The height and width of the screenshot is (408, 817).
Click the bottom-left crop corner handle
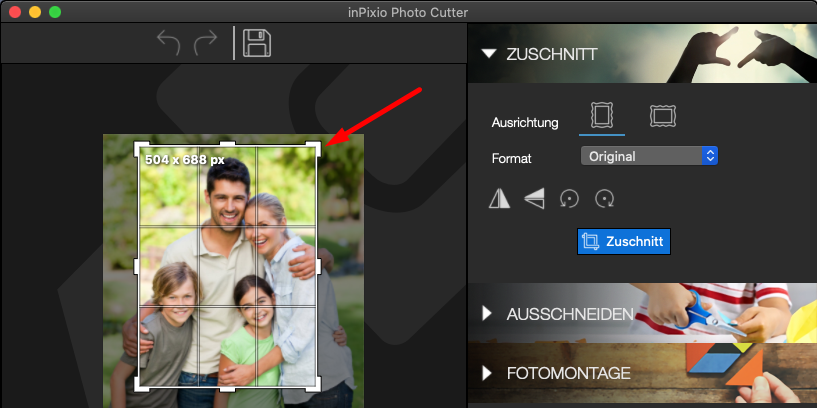coord(141,384)
